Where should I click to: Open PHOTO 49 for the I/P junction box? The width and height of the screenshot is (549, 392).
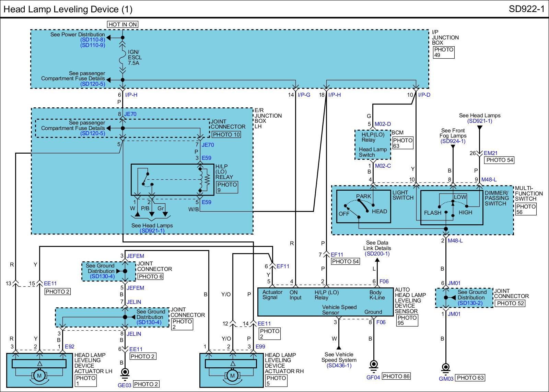(x=444, y=52)
